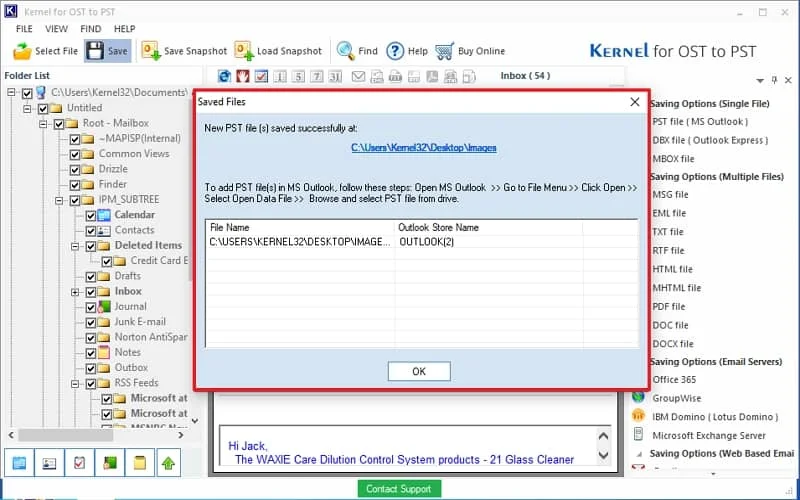Toggle the Drafts folder checkbox
Screen dimensions: 800x500
[x=91, y=277]
